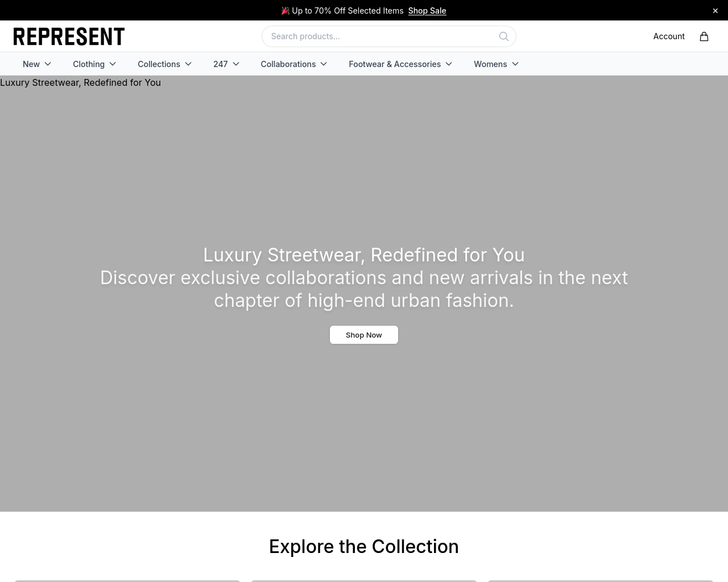
Task: Click the REPRESENT logo
Action: [69, 36]
